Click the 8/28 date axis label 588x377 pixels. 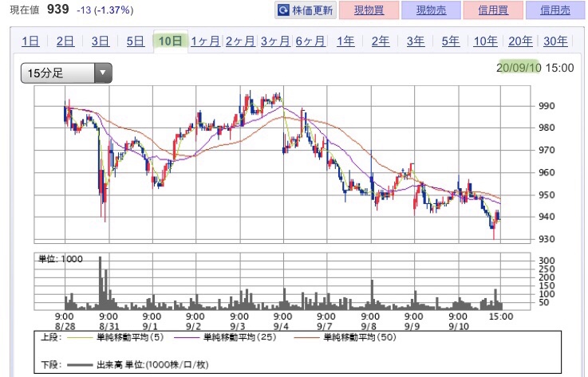[65, 327]
